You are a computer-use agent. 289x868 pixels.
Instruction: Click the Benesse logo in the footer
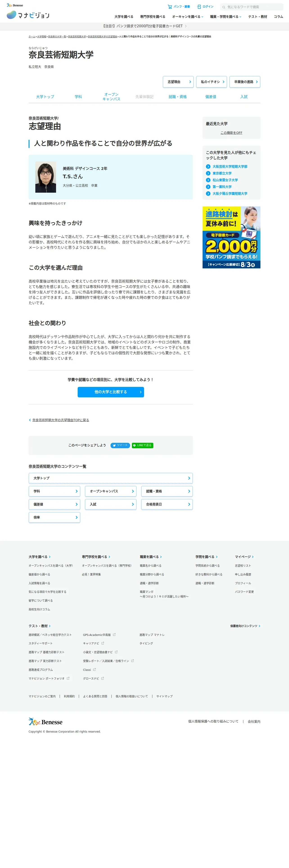coord(45,722)
